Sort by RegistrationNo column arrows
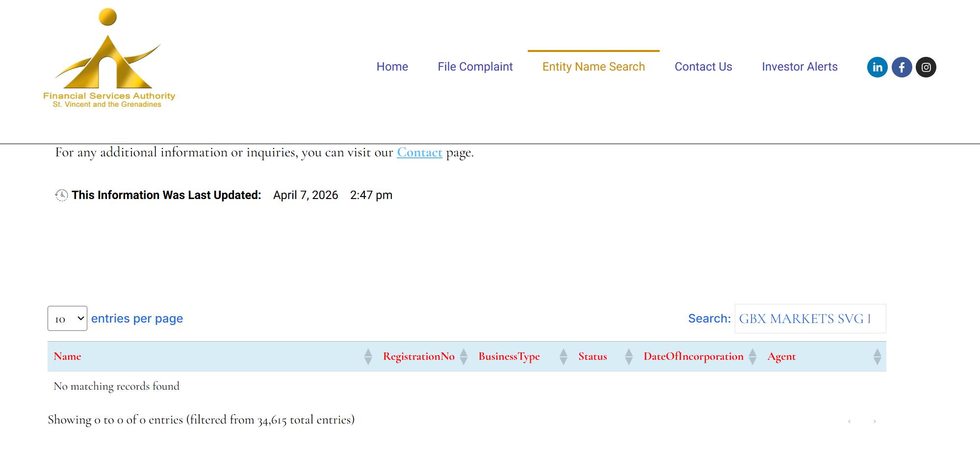Image resolution: width=980 pixels, height=449 pixels. (464, 356)
